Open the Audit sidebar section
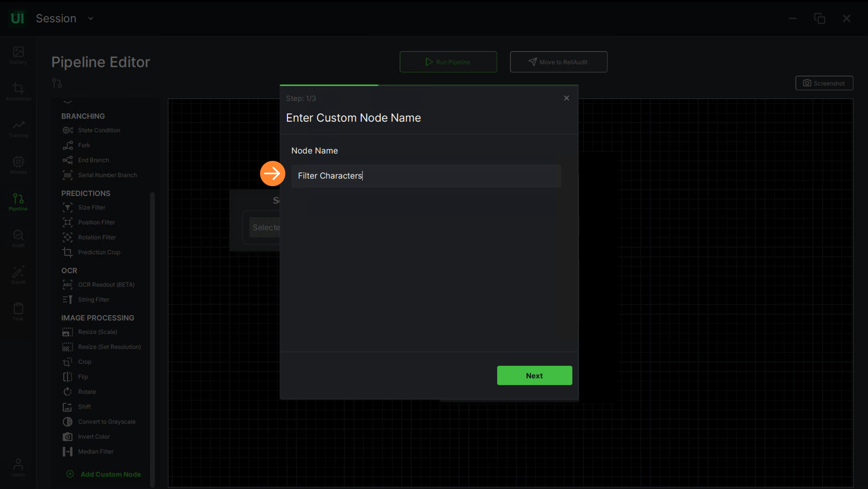This screenshot has height=489, width=868. [x=18, y=239]
